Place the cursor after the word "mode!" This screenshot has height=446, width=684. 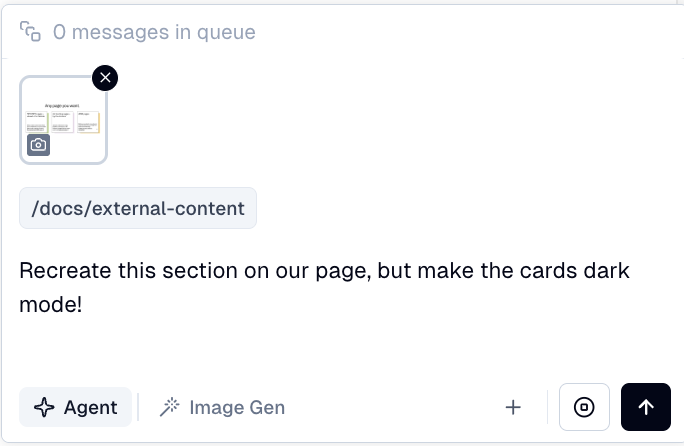pyautogui.click(x=83, y=304)
